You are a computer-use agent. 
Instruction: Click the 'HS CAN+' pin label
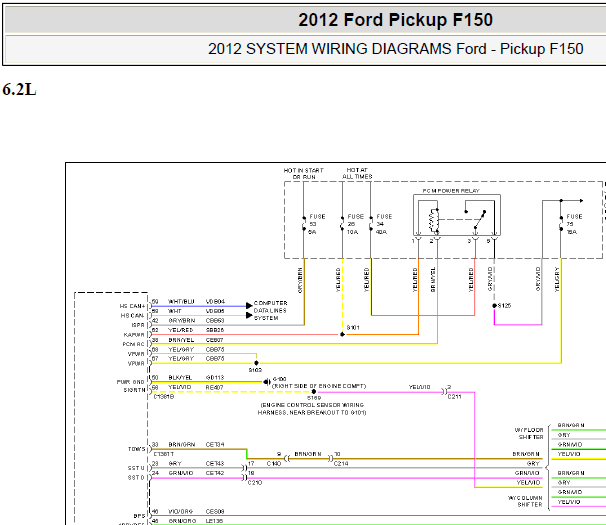(x=132, y=306)
